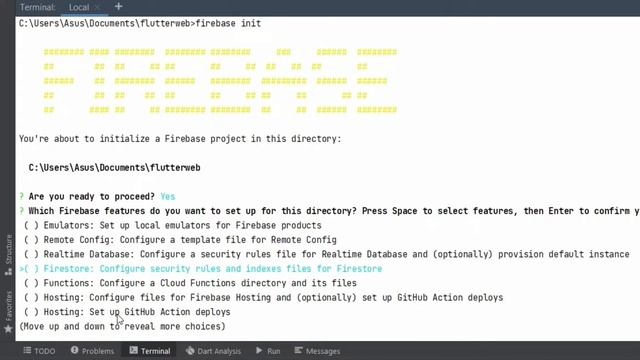Click the 'Are you ready to proceed?' line
Viewport: 640px width, 360px height.
[97, 197]
